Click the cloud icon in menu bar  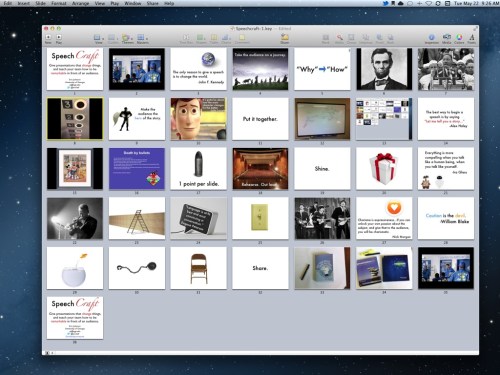tap(401, 3)
